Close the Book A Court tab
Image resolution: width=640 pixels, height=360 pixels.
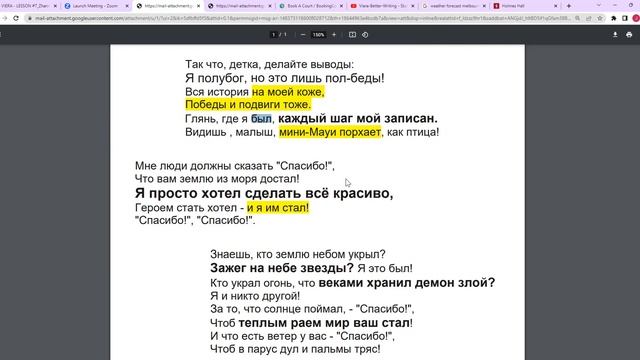pyautogui.click(x=341, y=6)
